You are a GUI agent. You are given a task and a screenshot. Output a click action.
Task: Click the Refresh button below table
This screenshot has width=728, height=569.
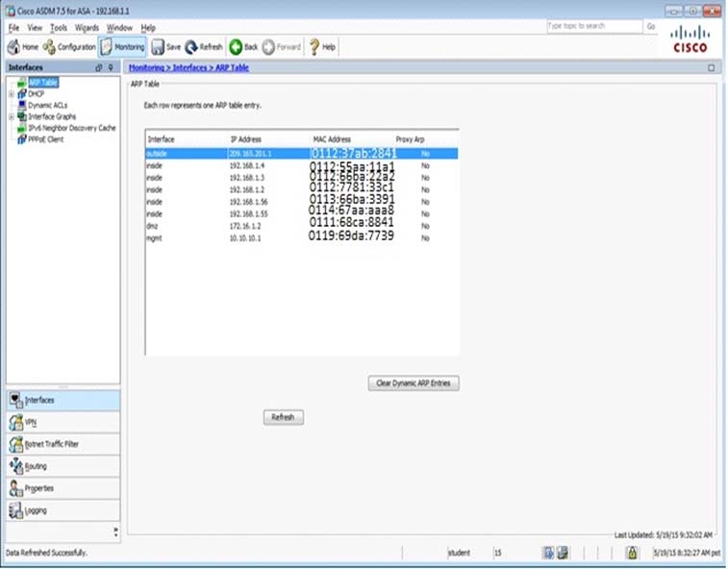pyautogui.click(x=283, y=417)
